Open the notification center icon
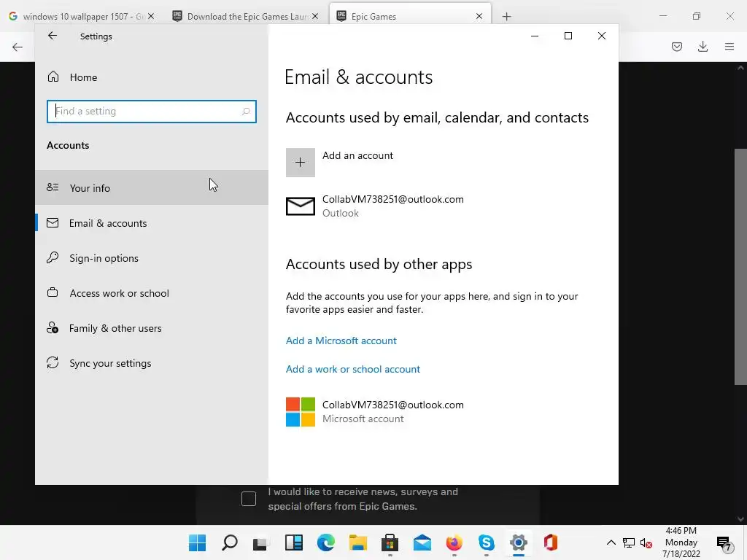Screen dimensions: 747x560 point(724,542)
